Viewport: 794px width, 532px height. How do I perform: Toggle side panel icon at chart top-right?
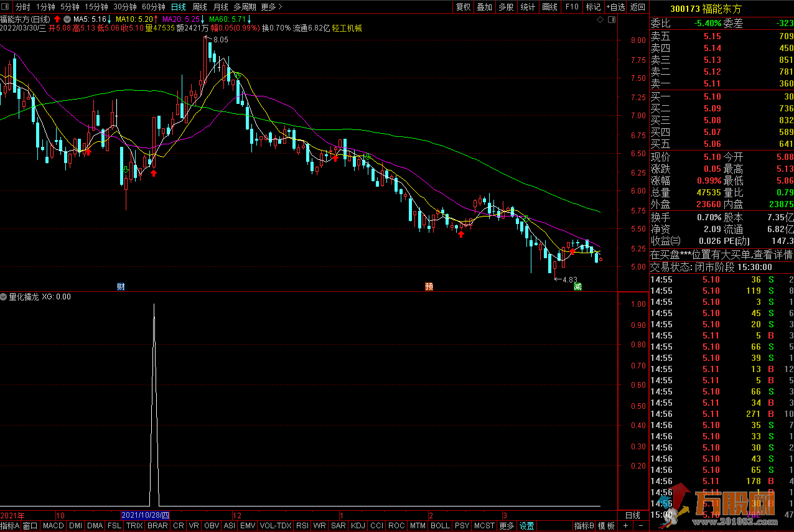(611, 20)
